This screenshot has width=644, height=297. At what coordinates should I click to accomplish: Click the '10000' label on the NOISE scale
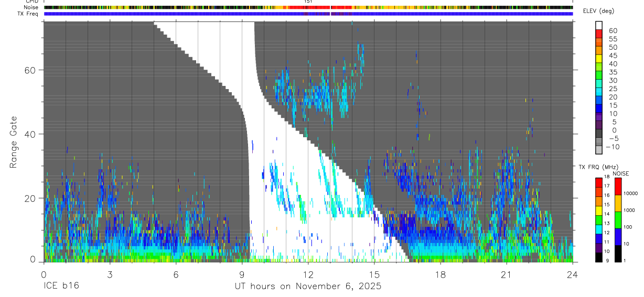click(630, 193)
